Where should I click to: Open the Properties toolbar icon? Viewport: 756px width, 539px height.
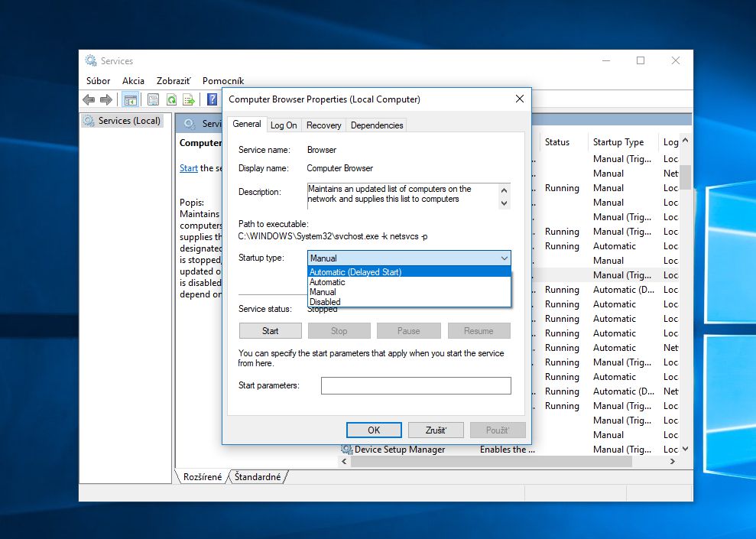[x=154, y=100]
